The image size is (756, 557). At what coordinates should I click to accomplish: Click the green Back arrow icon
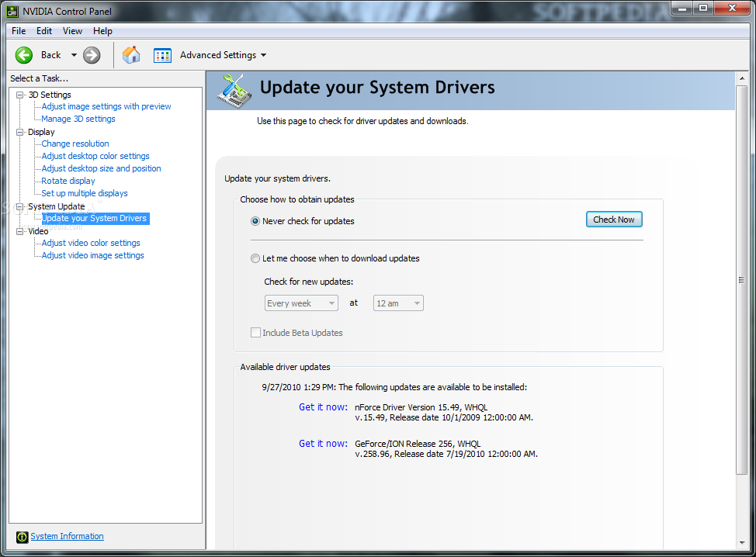pos(23,55)
